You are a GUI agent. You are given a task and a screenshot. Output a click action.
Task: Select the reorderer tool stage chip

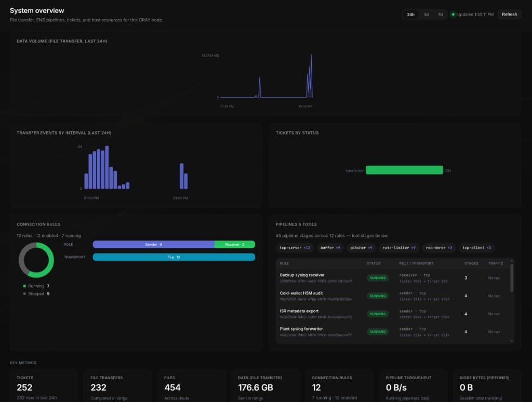[x=438, y=248]
